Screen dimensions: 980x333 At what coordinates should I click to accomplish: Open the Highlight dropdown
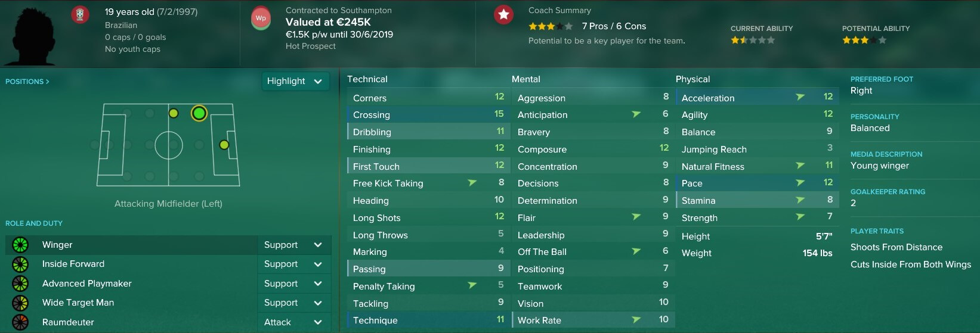[295, 81]
